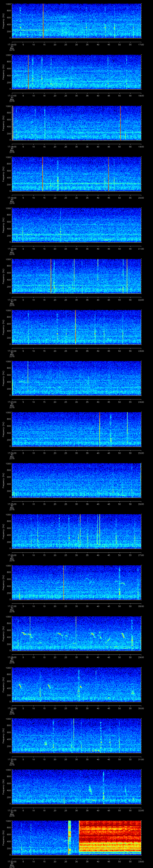
Task: Select the spectrogram panel starting at 17:16:00
Action: (x=76, y=21)
